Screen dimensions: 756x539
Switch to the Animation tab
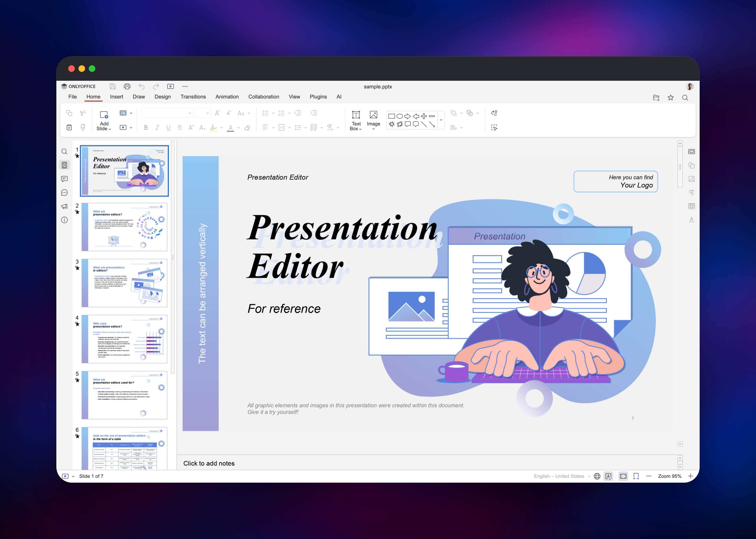tap(227, 97)
